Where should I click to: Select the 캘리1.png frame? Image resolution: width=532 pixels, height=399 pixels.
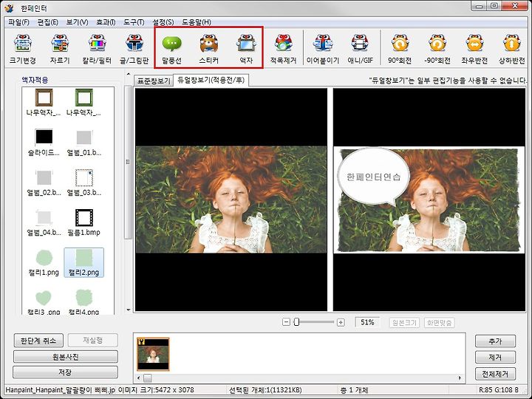(44, 262)
